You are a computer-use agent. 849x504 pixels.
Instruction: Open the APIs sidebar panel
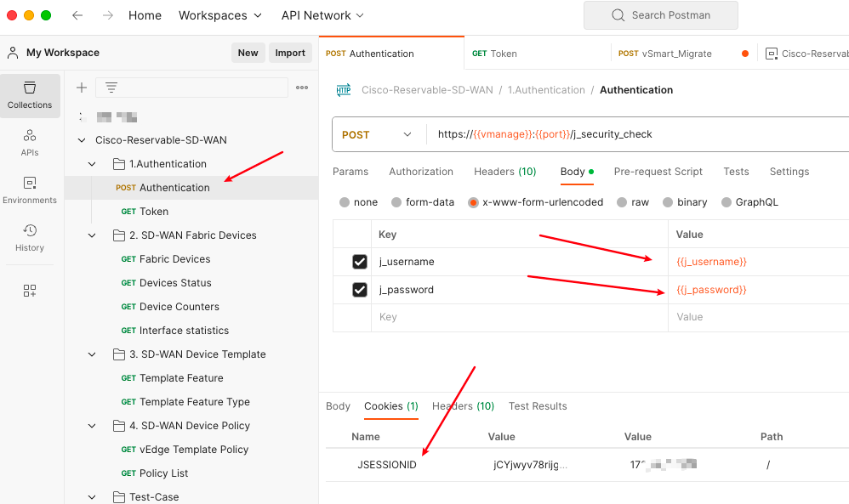coord(30,142)
